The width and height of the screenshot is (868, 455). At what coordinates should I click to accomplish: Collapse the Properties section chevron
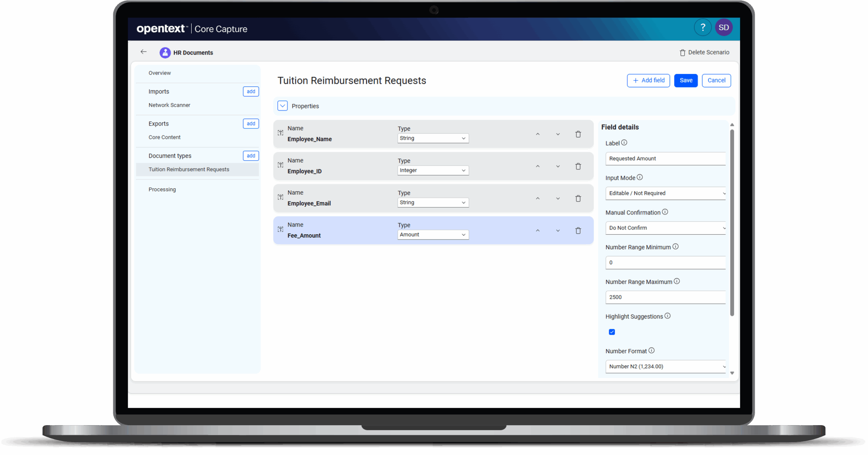pyautogui.click(x=282, y=106)
